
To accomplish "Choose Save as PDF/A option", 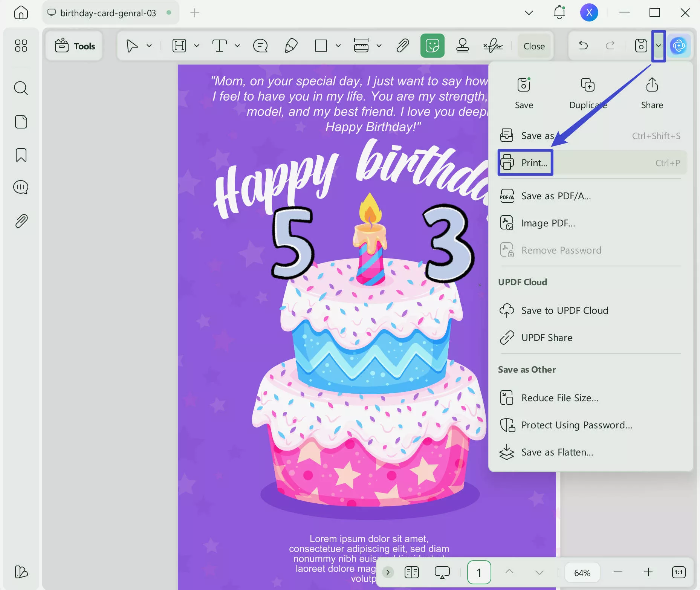I will point(555,196).
